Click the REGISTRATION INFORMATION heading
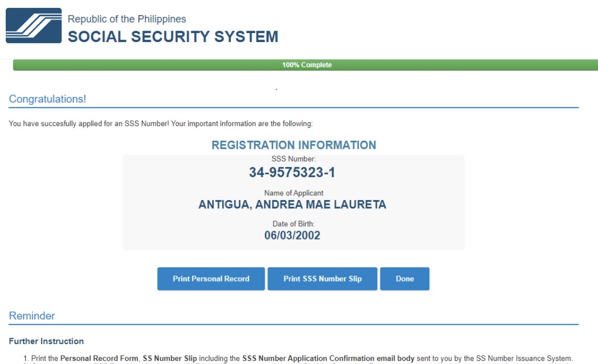This screenshot has width=598, height=364. click(294, 145)
